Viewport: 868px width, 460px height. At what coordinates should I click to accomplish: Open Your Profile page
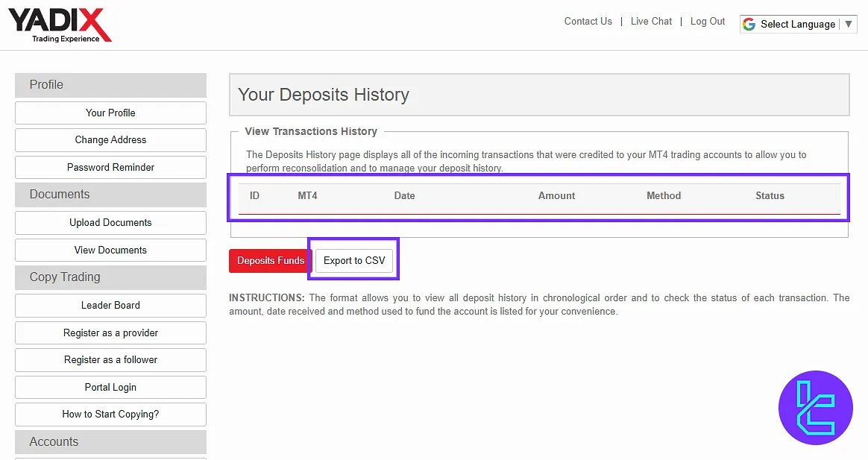click(x=110, y=113)
